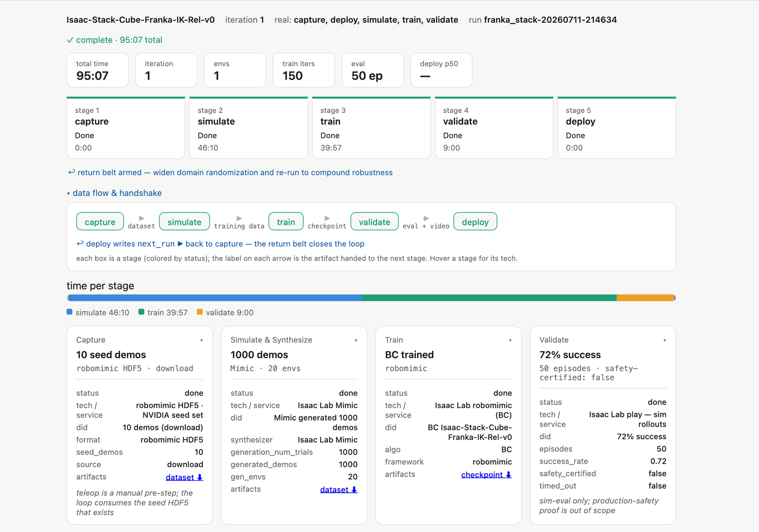Open the stage 2 simulate card

tap(248, 128)
